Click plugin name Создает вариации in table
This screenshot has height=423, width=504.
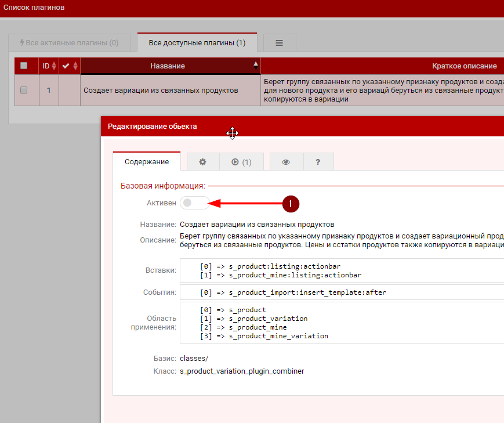coord(161,91)
